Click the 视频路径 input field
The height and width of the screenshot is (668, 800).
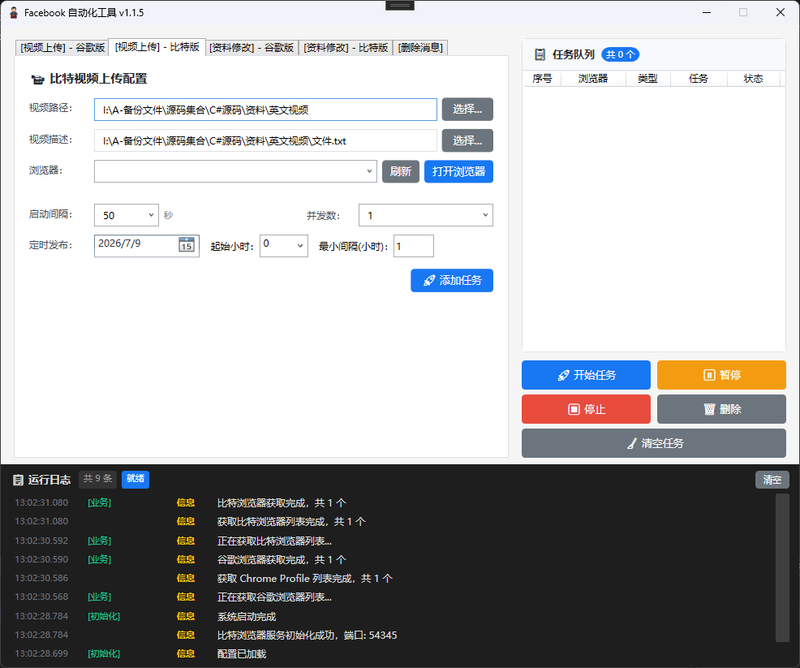coord(265,110)
